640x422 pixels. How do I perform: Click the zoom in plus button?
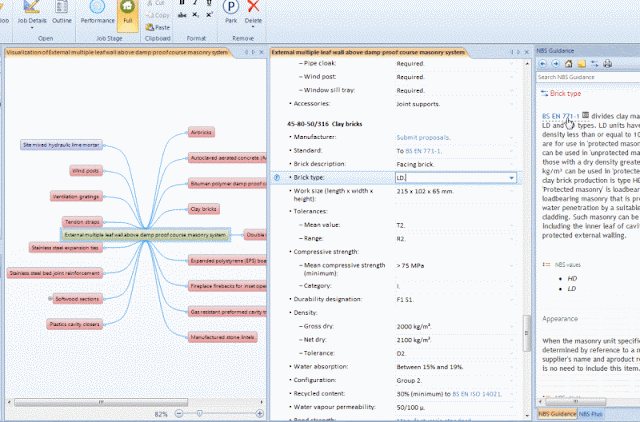click(x=260, y=414)
